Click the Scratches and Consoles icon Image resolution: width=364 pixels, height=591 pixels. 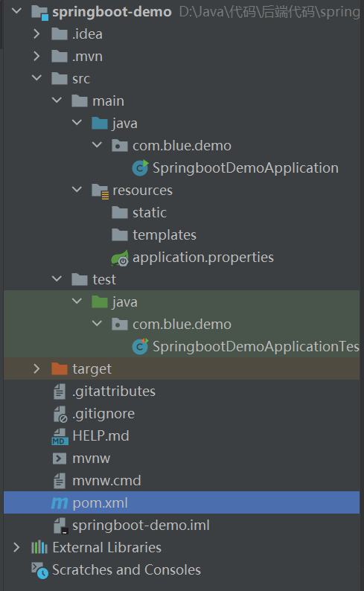coord(39,571)
